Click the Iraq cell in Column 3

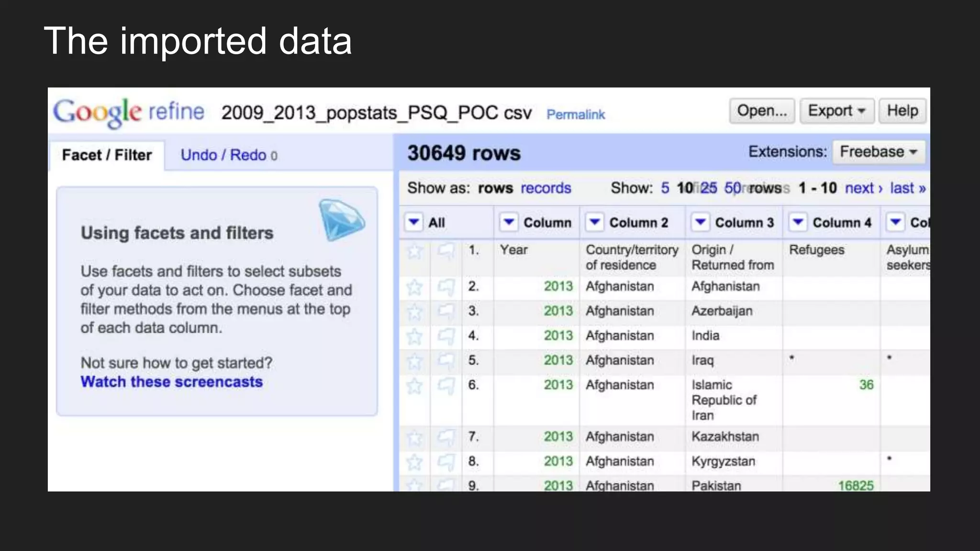tap(734, 363)
